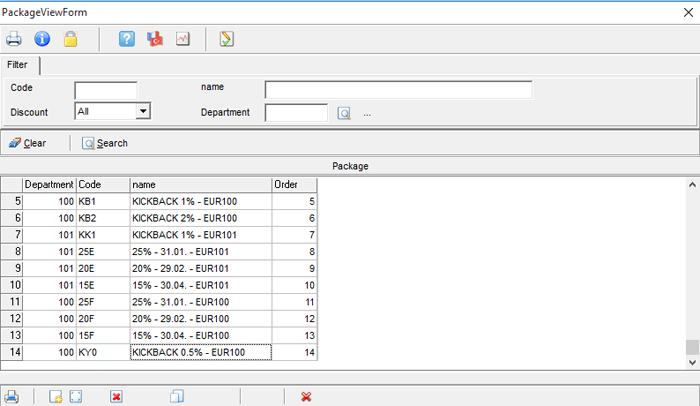The width and height of the screenshot is (700, 406).
Task: Click the copy pages icon in bottom toolbar
Action: tap(177, 397)
